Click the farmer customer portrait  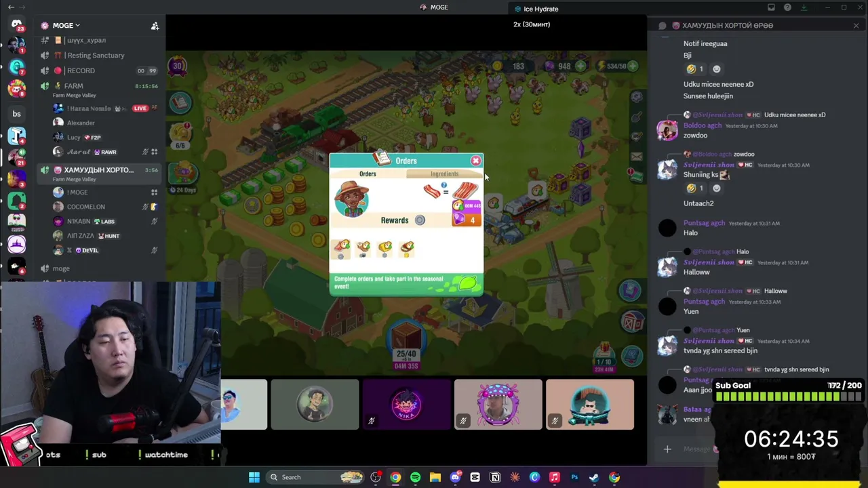pos(351,198)
